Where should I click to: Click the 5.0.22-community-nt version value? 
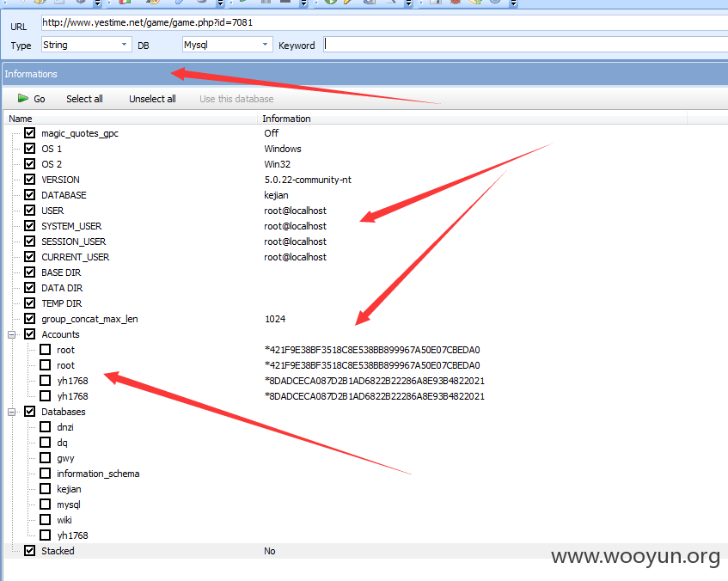[x=308, y=180]
